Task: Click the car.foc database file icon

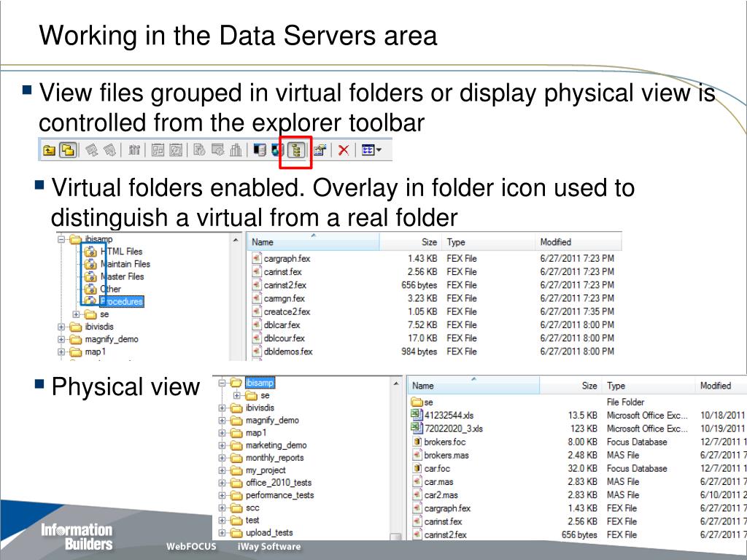Action: pyautogui.click(x=417, y=468)
